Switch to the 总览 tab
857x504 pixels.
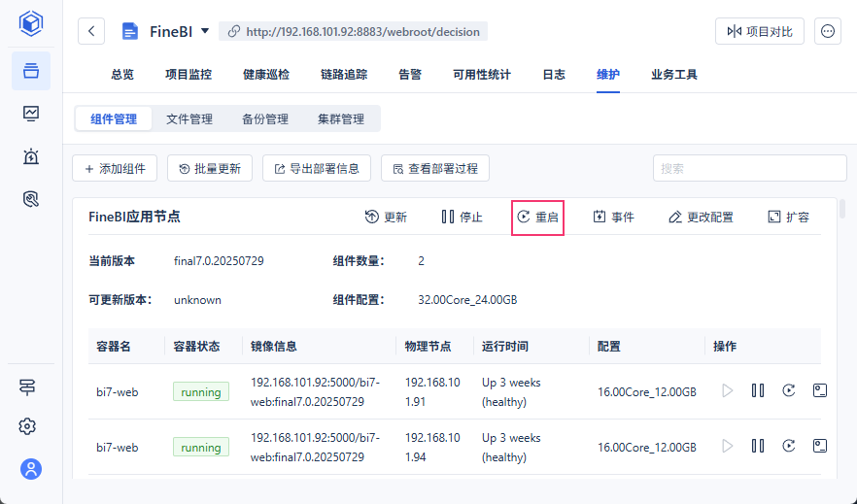122,74
